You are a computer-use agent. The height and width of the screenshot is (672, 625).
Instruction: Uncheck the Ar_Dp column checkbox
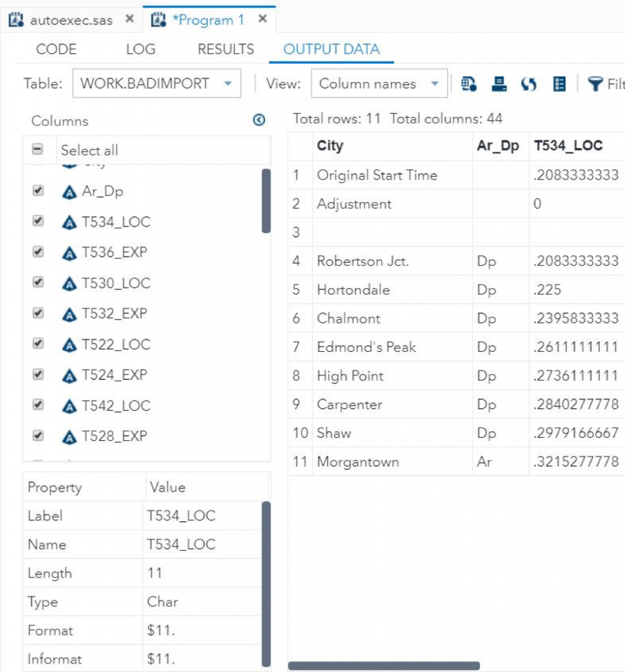pyautogui.click(x=38, y=191)
